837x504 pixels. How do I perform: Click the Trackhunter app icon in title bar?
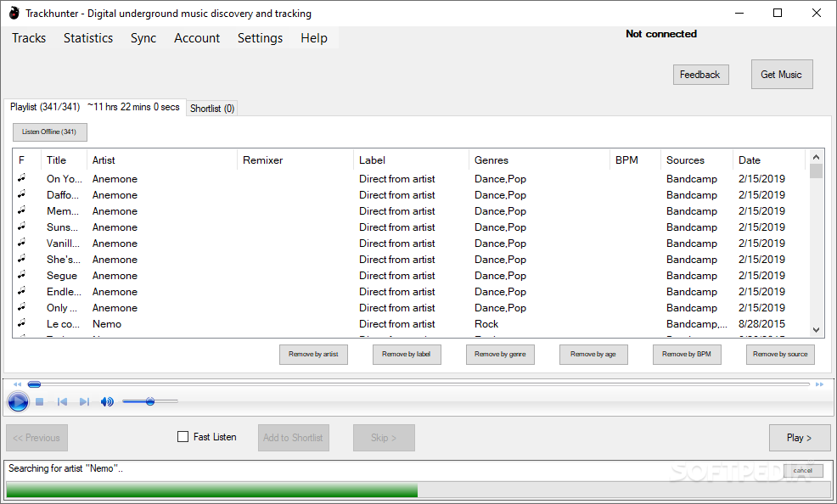click(x=14, y=14)
